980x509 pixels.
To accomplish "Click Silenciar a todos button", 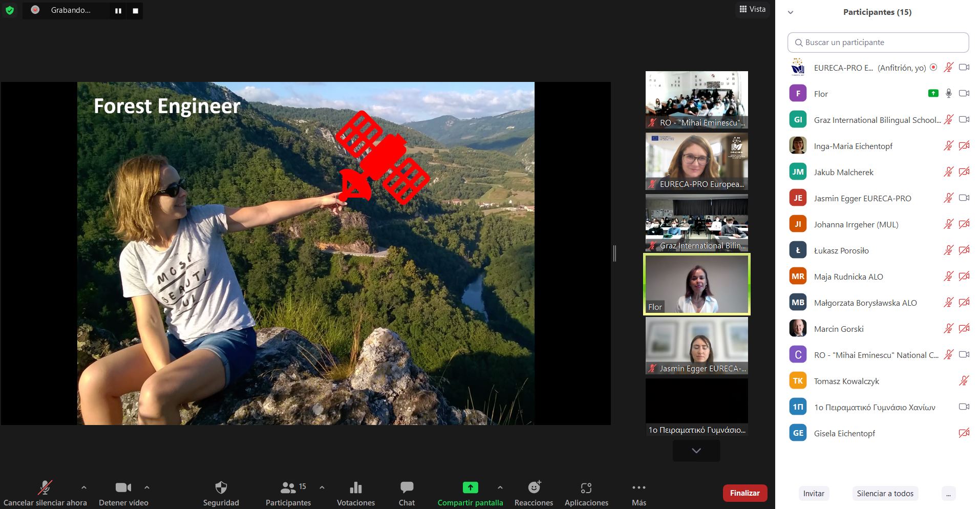I will pyautogui.click(x=885, y=494).
